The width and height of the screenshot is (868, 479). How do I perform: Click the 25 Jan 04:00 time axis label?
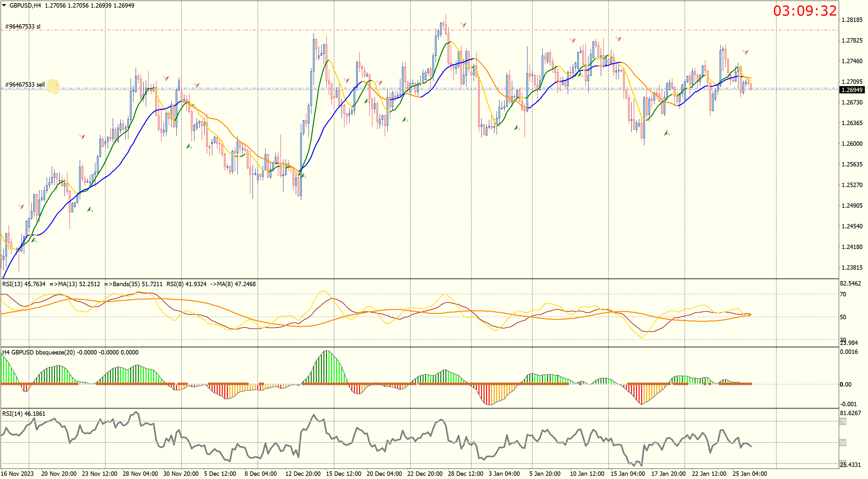coord(749,474)
